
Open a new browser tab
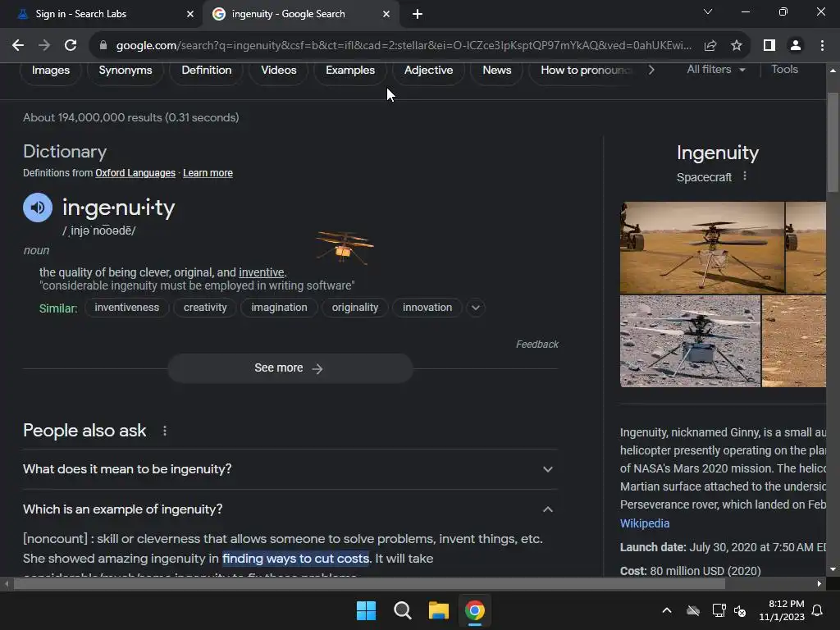[418, 14]
